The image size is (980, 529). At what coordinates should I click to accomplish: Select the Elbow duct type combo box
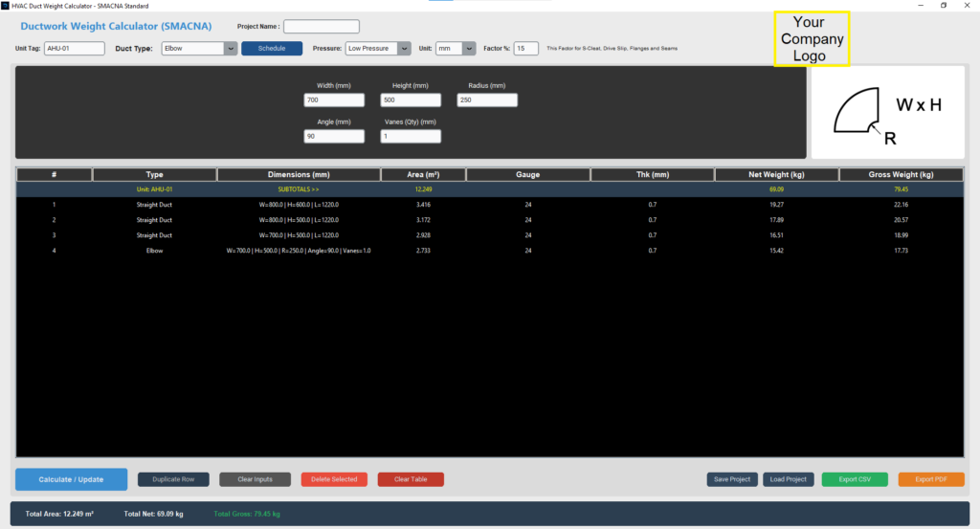click(199, 48)
